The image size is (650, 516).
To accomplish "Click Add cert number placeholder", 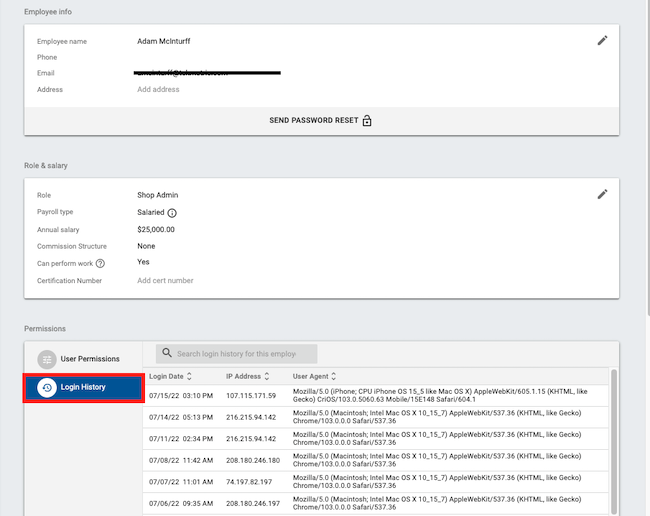I will pyautogui.click(x=165, y=281).
